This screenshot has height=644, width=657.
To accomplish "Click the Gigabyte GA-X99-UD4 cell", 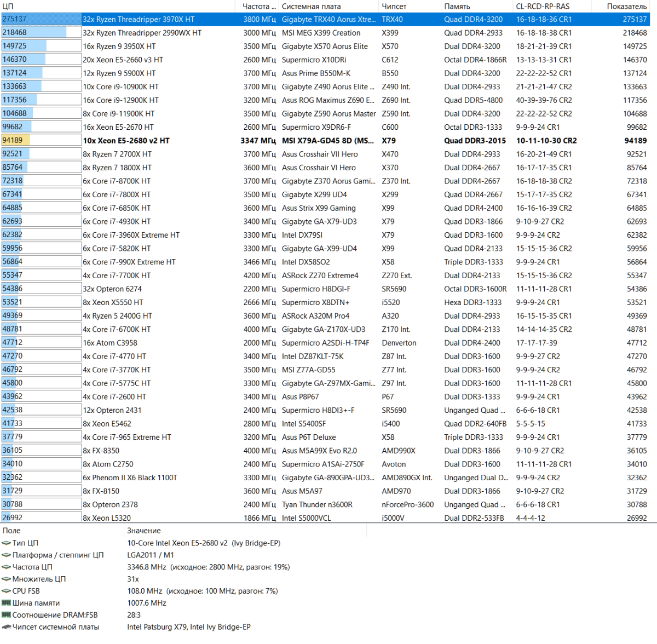I will pos(319,249).
